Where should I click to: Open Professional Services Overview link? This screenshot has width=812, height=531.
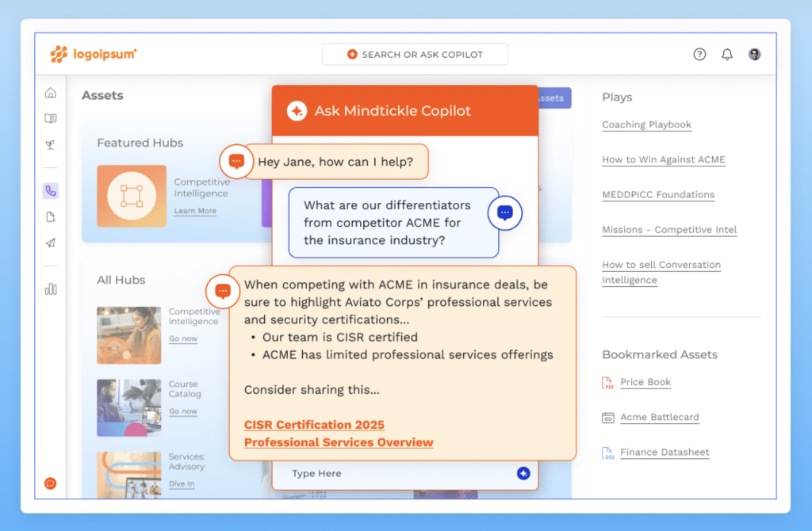tap(338, 442)
